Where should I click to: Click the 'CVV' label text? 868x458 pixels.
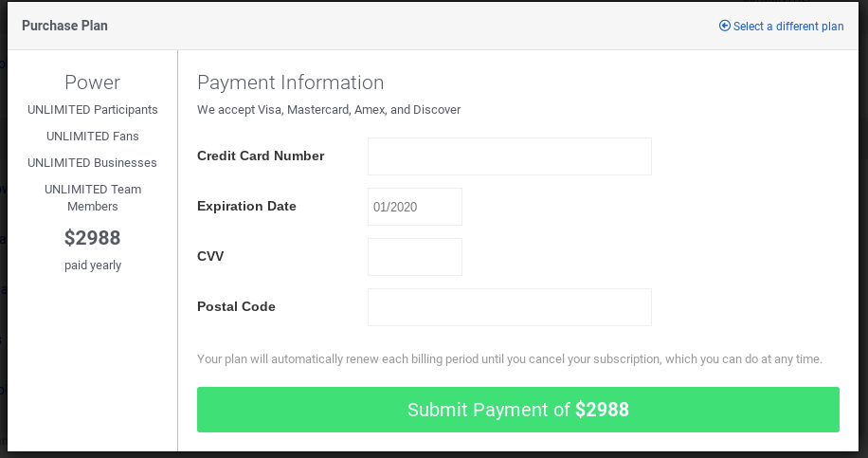(210, 257)
